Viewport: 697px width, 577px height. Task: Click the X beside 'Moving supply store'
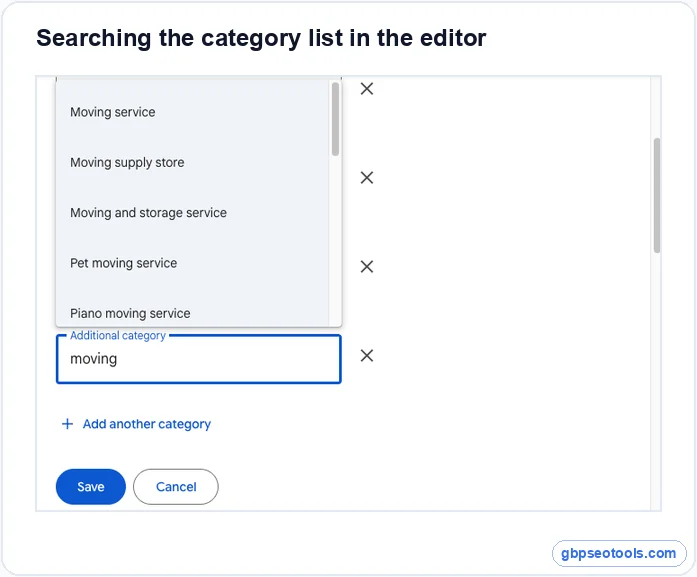[x=367, y=178]
